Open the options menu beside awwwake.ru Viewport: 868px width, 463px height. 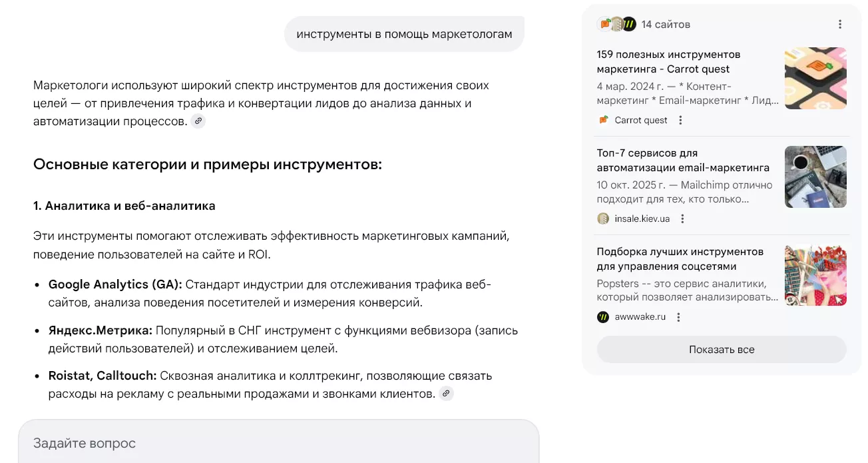click(x=678, y=317)
